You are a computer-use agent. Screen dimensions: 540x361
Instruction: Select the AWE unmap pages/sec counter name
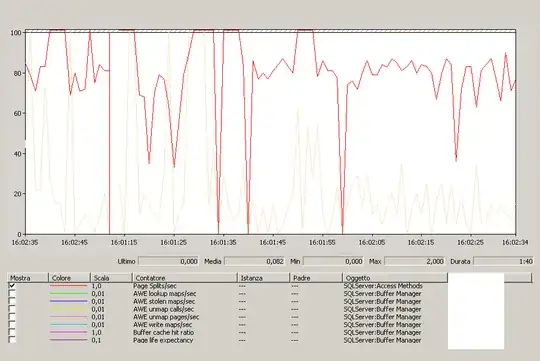pyautogui.click(x=166, y=317)
